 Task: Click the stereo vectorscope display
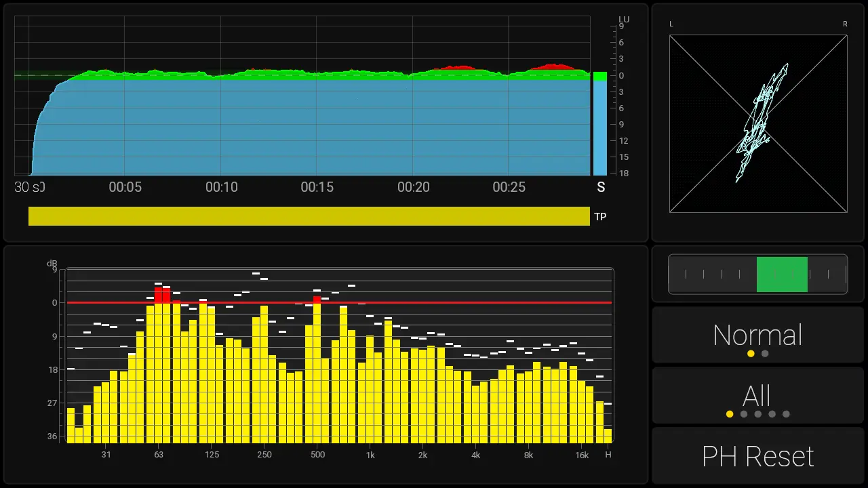click(758, 124)
